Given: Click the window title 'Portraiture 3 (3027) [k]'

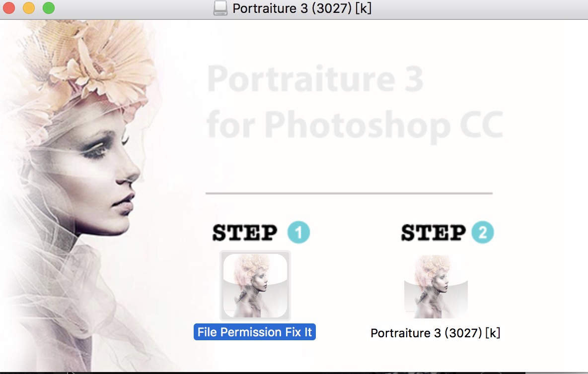Looking at the screenshot, I should 302,8.
